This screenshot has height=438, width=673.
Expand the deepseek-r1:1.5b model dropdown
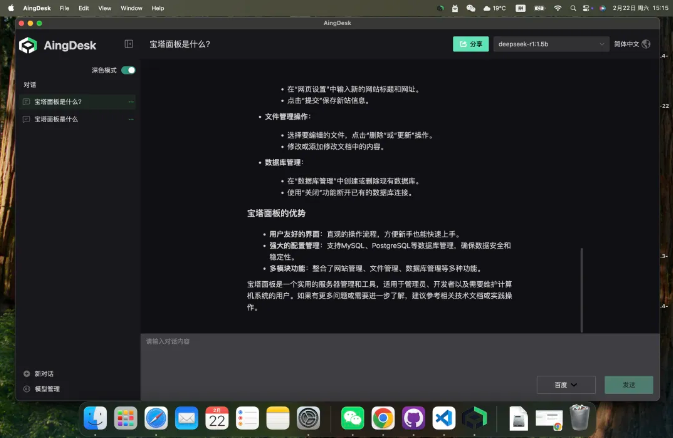[x=551, y=44]
